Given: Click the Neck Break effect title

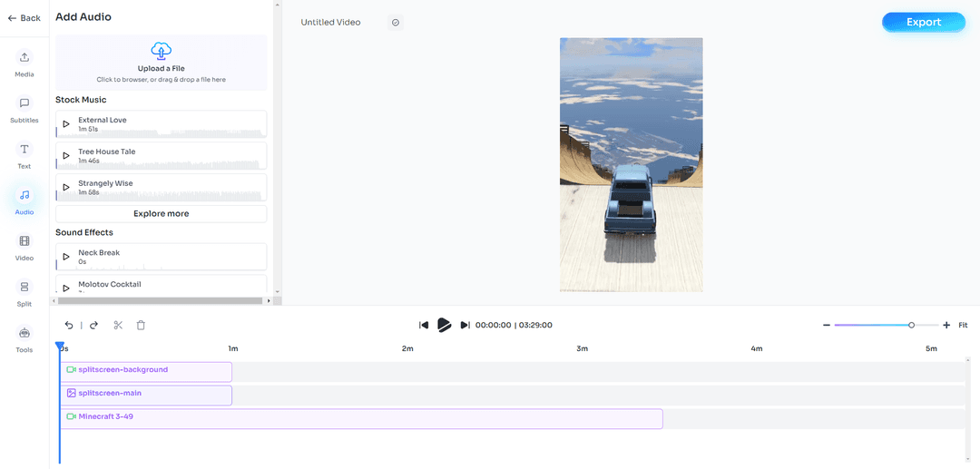Looking at the screenshot, I should [99, 253].
